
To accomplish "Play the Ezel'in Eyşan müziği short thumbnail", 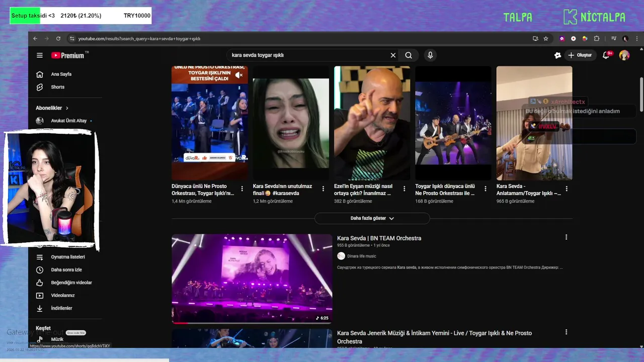I will pos(372,123).
